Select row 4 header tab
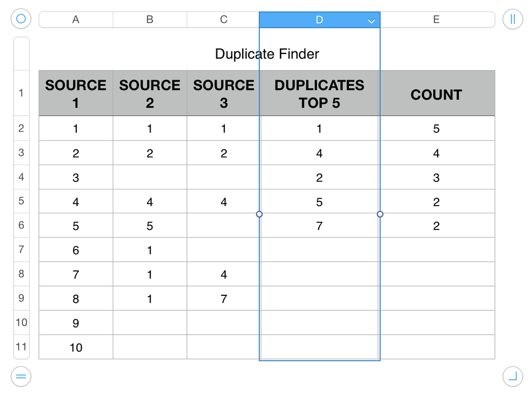532x396 pixels. 21,177
